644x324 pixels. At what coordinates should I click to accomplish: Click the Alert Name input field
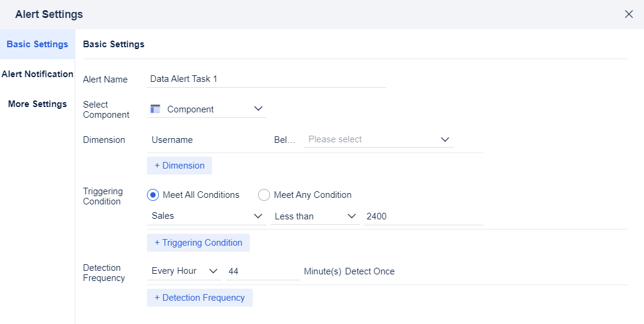pos(266,80)
